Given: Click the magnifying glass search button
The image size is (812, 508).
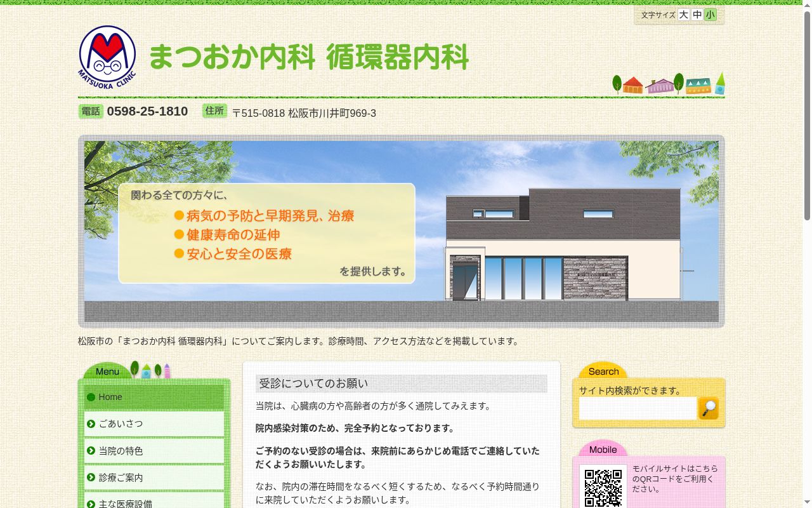Looking at the screenshot, I should (x=708, y=408).
